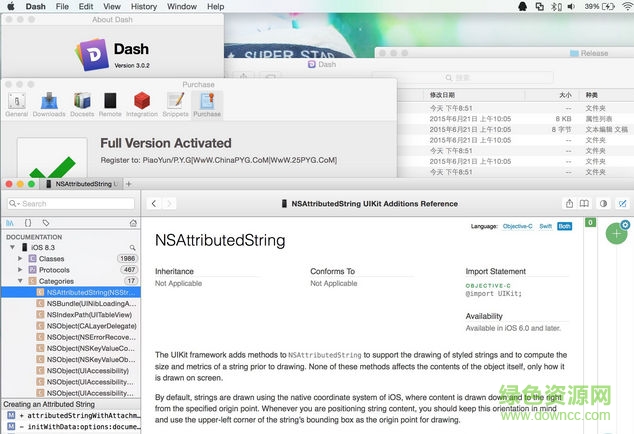
Task: Open initWithData:options:docume... method
Action: coord(71,426)
